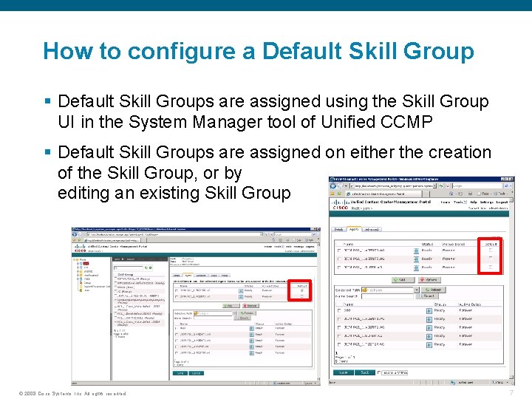Tick first Default checkbox in right window's red box
Viewport: 532px width, 399px height.
pos(491,250)
